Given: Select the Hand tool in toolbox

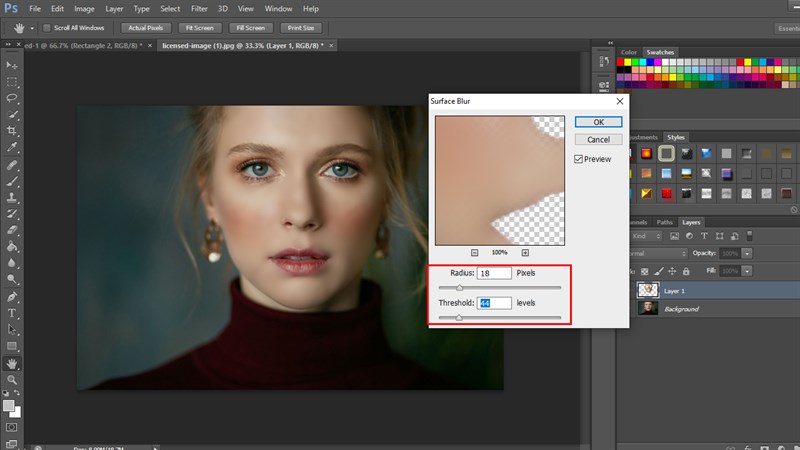Looking at the screenshot, I should point(12,364).
